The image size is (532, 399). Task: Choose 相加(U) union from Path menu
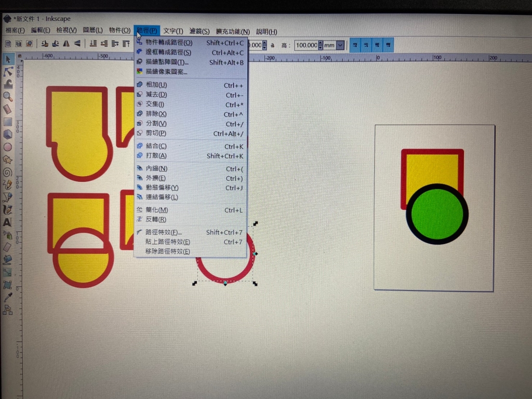(x=156, y=85)
